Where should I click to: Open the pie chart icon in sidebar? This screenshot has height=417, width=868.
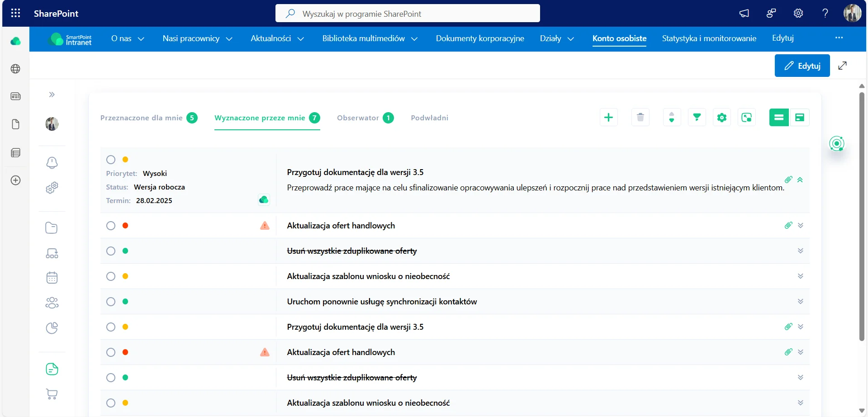(52, 328)
